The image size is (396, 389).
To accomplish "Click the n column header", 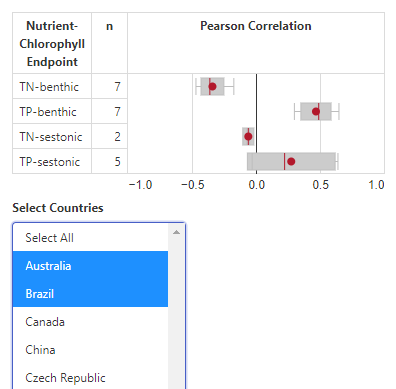I will (109, 26).
